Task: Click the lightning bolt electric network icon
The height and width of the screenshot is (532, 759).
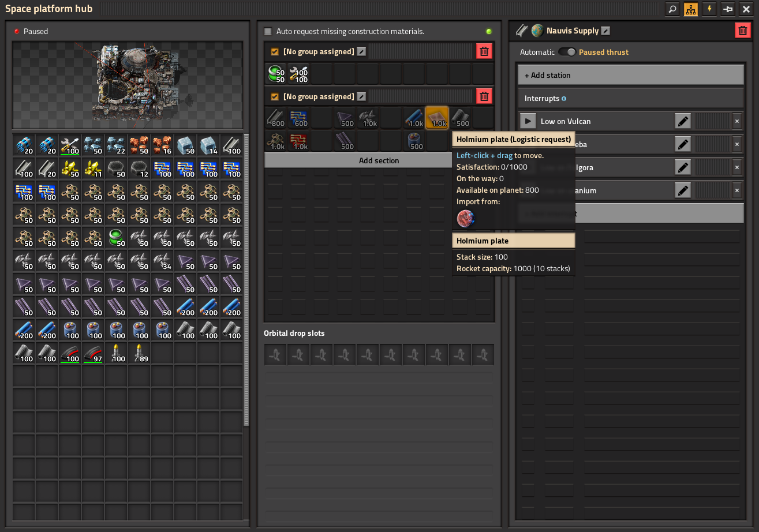Action: [709, 9]
